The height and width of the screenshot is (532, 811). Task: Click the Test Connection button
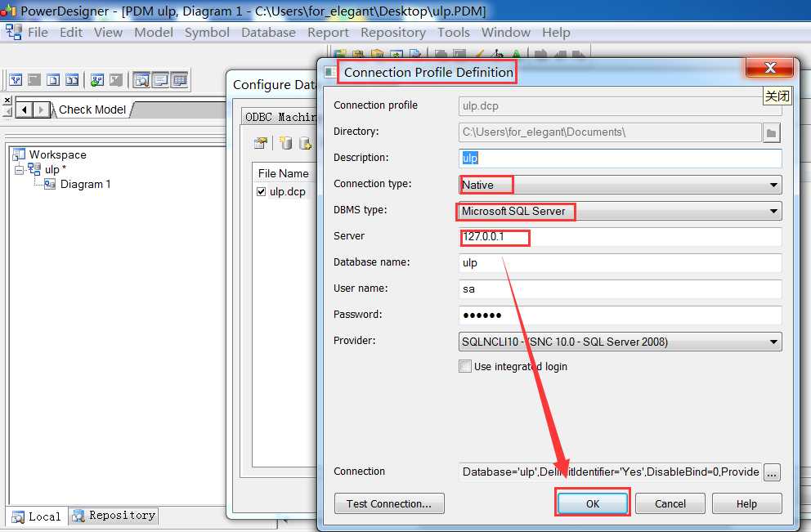389,503
